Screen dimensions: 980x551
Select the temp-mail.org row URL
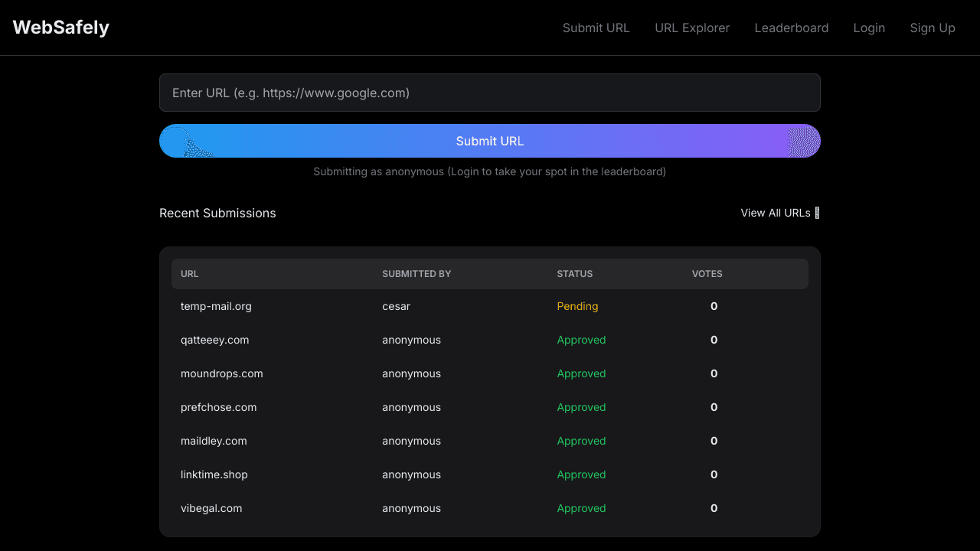216,306
